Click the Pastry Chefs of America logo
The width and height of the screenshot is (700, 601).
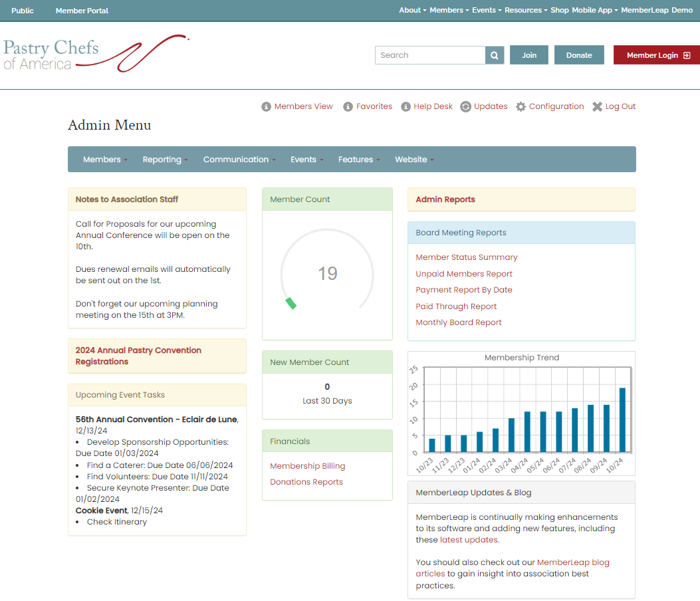point(96,54)
